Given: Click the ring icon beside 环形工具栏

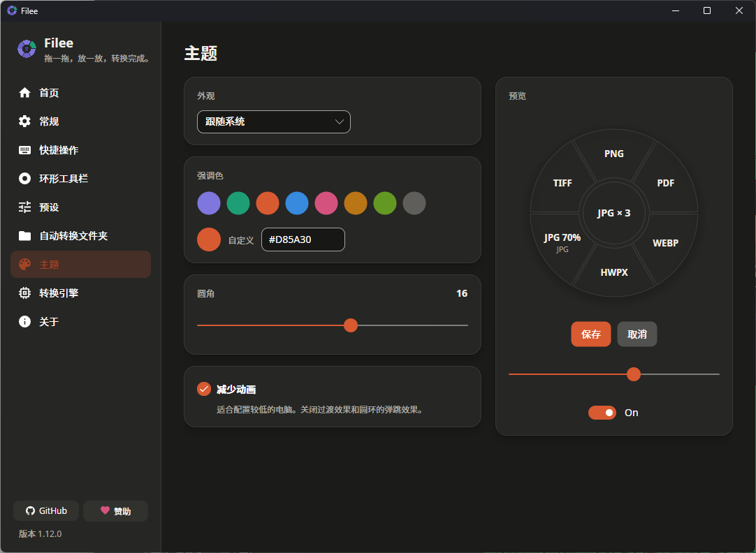Looking at the screenshot, I should coord(24,178).
